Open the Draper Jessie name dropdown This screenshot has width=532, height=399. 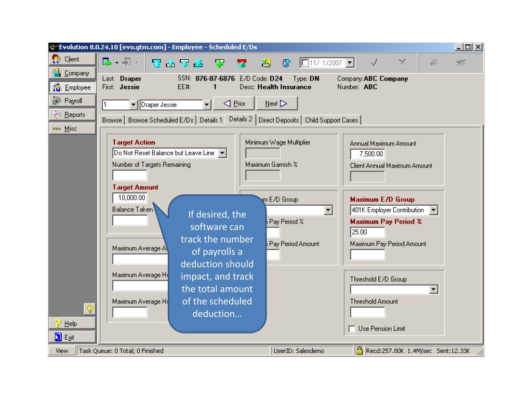207,105
